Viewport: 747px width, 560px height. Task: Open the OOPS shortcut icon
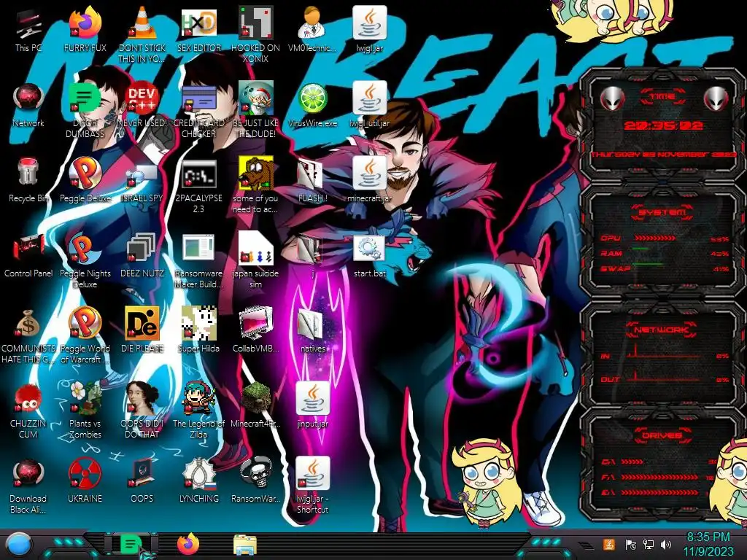coord(142,480)
